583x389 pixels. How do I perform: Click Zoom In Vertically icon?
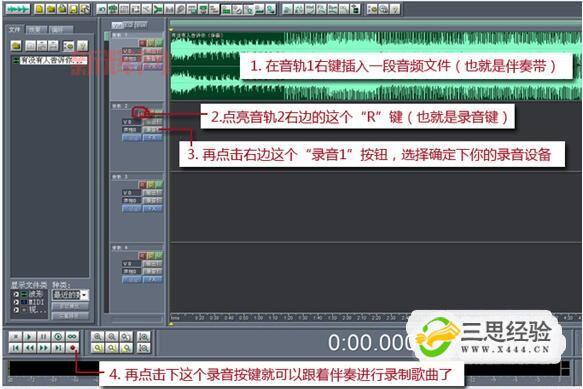pos(144,337)
